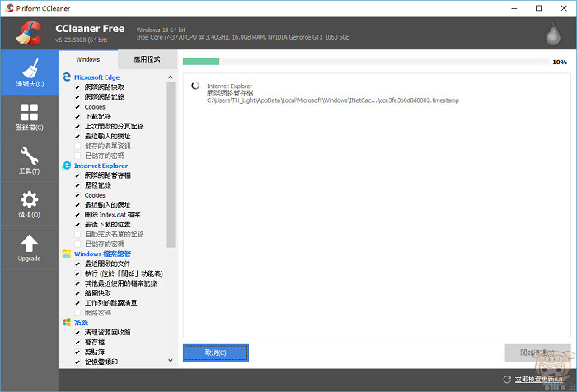Image resolution: width=577 pixels, height=392 pixels.
Task: Click the CCleaner logo in header
Action: tap(29, 33)
